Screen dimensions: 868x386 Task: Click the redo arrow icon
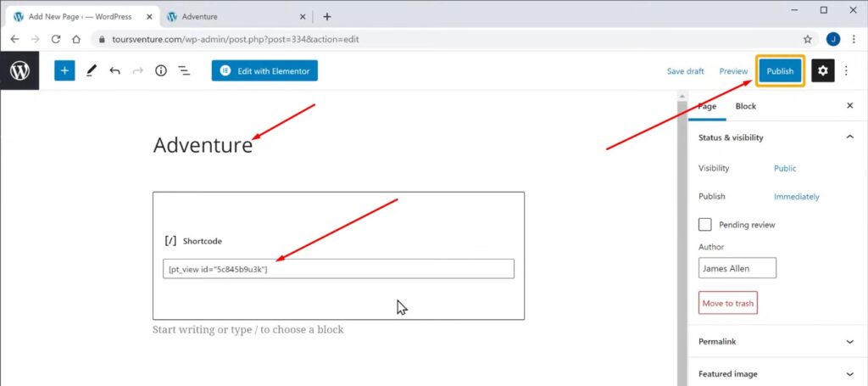(x=137, y=71)
